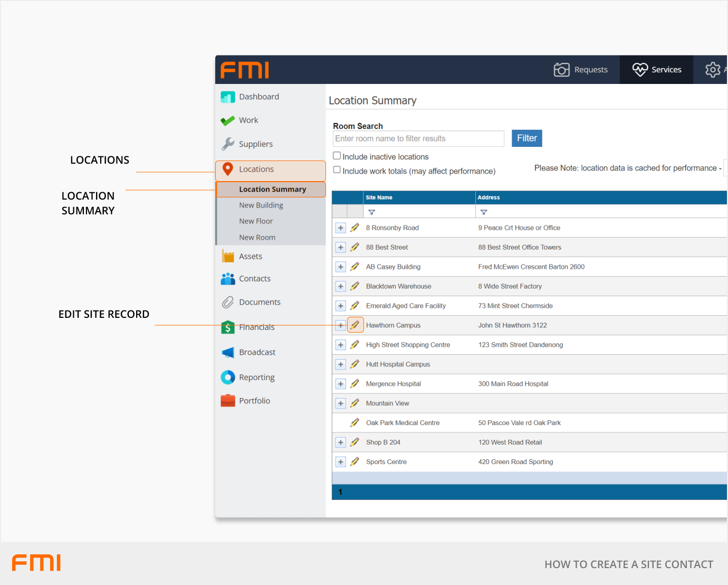Open the Services tab in top bar
Screen dimensions: 728x585
[656, 70]
